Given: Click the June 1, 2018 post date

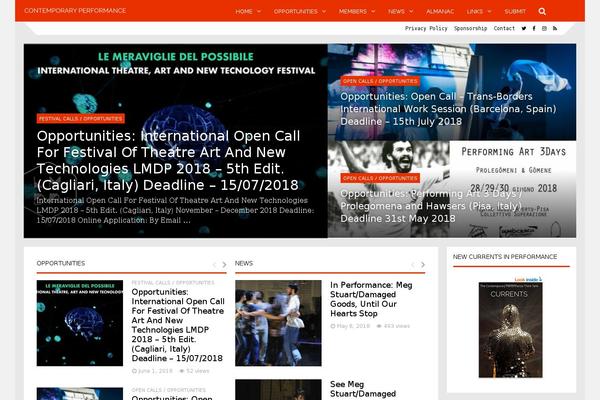Looking at the screenshot, I should (x=152, y=371).
